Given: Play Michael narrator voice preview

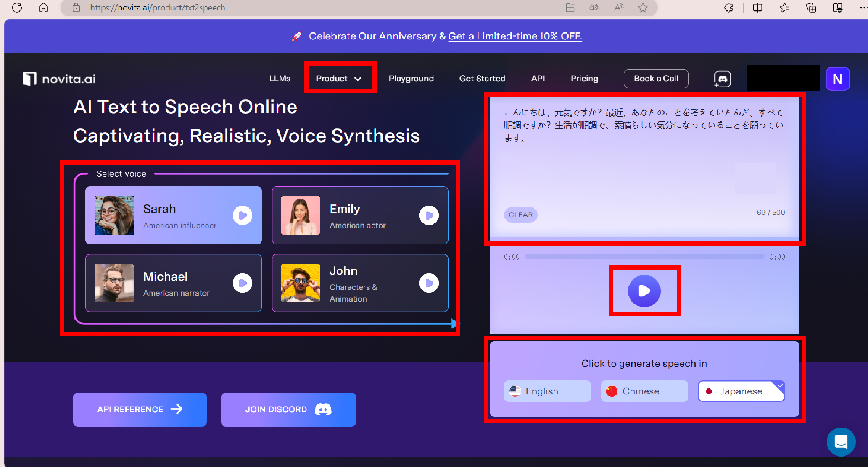Looking at the screenshot, I should point(243,283).
